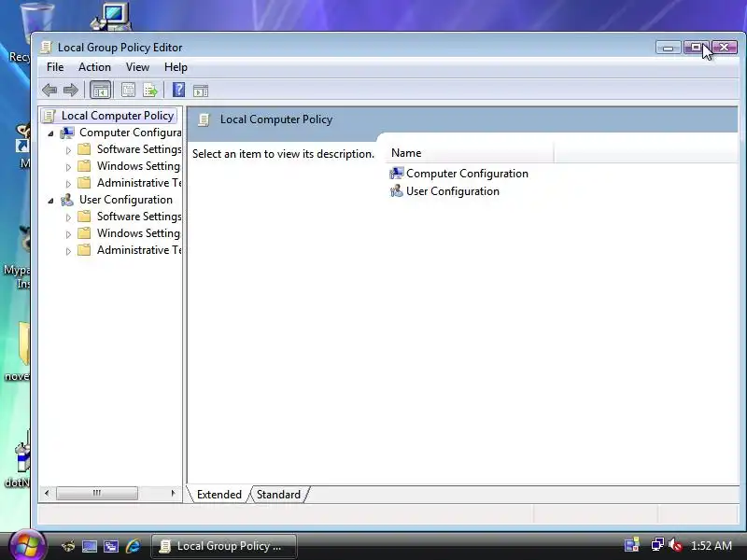Select Administrative Templates under User Configuration

pyautogui.click(x=138, y=250)
